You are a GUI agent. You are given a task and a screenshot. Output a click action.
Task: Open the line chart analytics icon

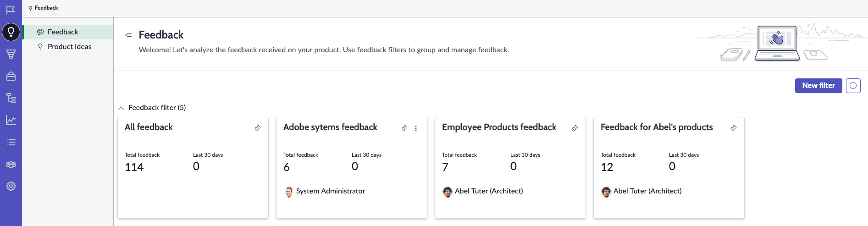tap(11, 120)
